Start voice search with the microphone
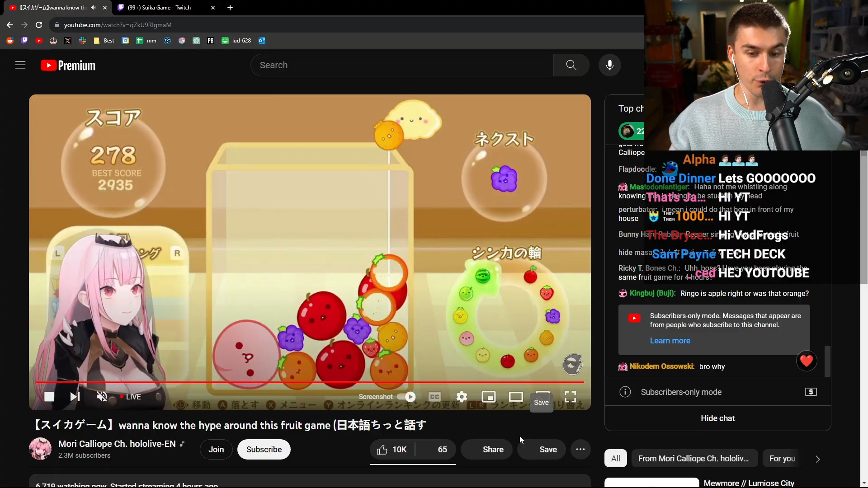This screenshot has height=488, width=868. [x=609, y=65]
